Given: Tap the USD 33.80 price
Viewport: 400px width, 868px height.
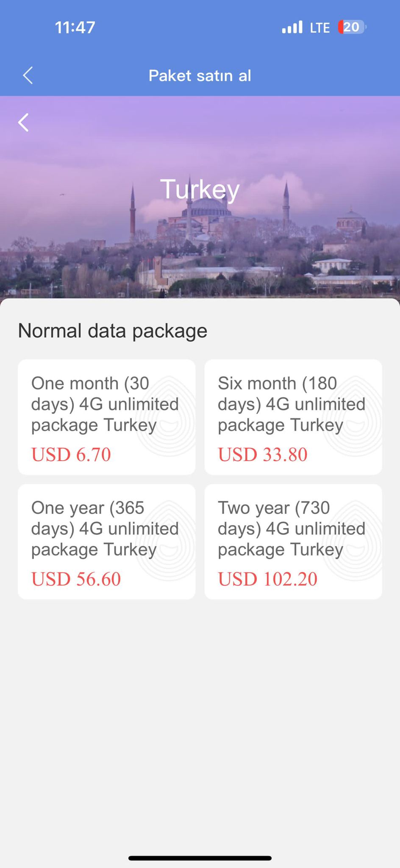Looking at the screenshot, I should tap(263, 455).
